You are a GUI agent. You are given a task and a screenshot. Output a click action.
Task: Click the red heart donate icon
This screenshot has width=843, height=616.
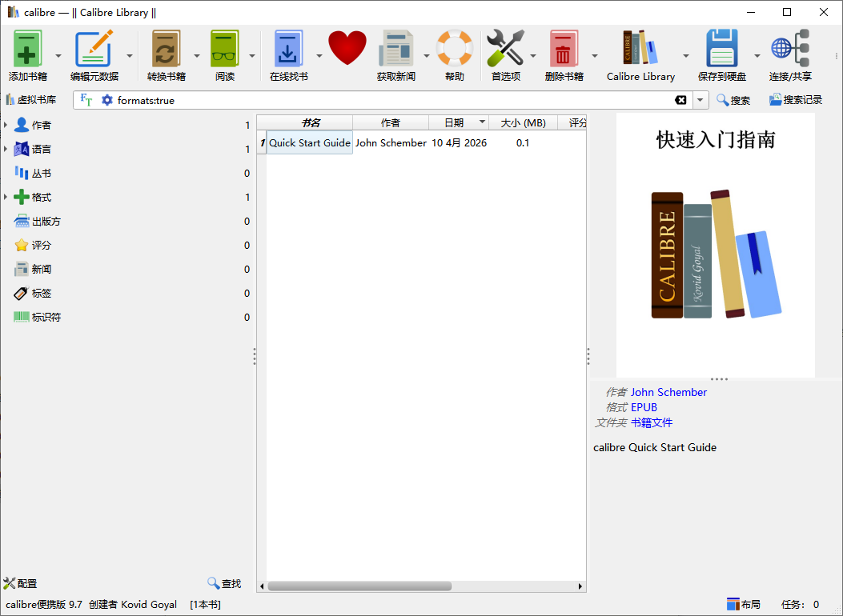(x=347, y=48)
